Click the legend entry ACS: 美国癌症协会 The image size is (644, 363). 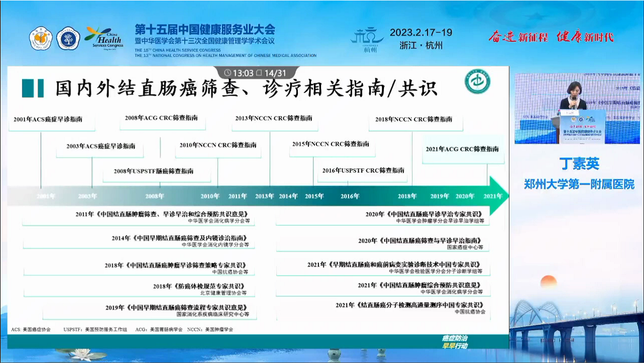pyautogui.click(x=31, y=330)
